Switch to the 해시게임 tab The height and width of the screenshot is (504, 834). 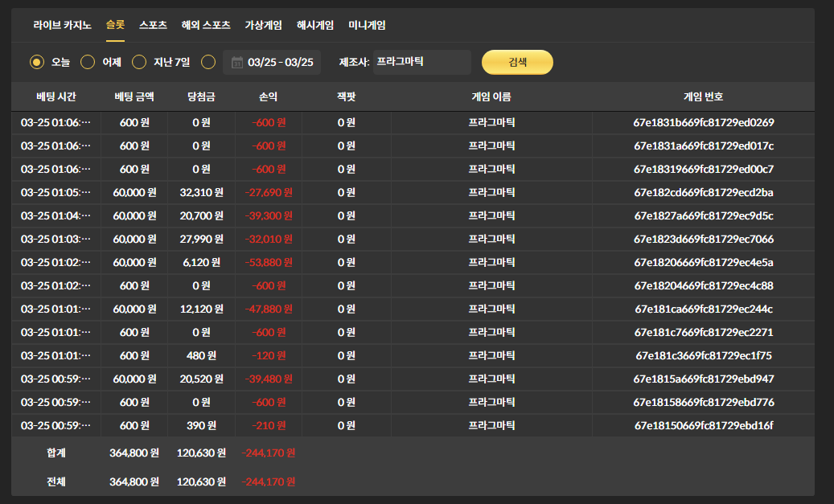315,25
